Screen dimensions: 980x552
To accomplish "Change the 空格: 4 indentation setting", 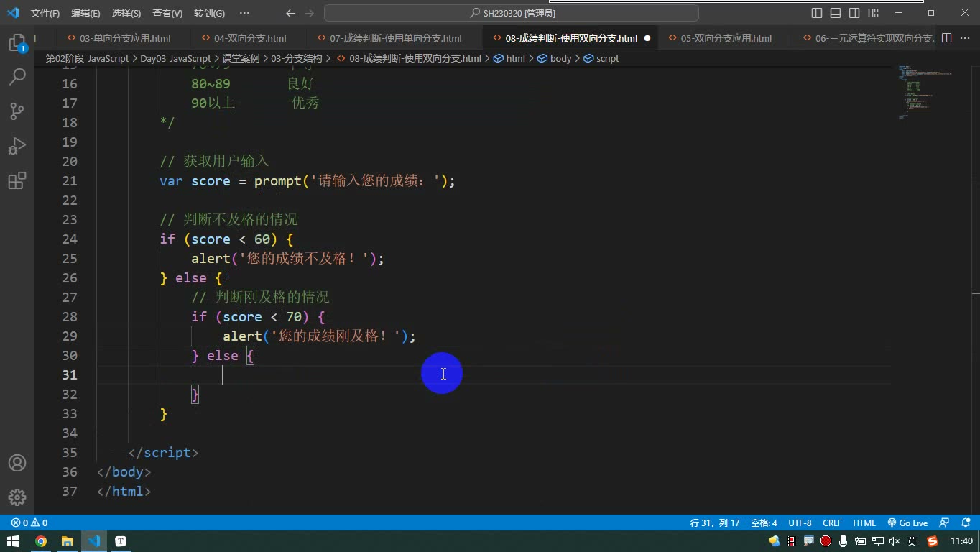I will 764,523.
